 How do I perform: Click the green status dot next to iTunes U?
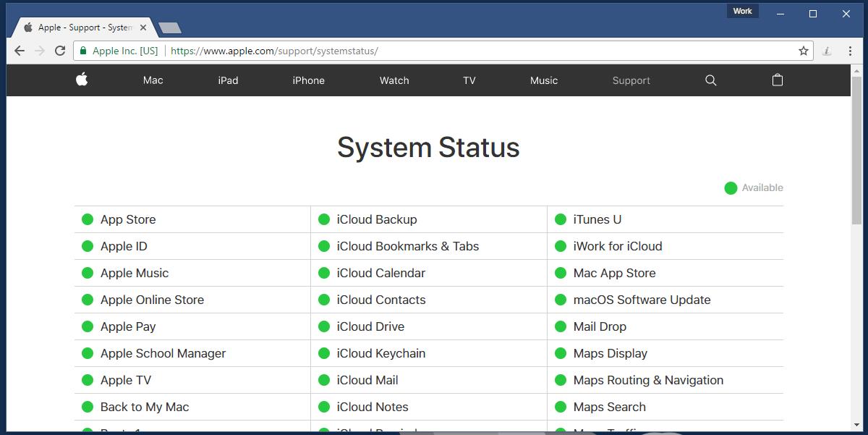pyautogui.click(x=560, y=219)
